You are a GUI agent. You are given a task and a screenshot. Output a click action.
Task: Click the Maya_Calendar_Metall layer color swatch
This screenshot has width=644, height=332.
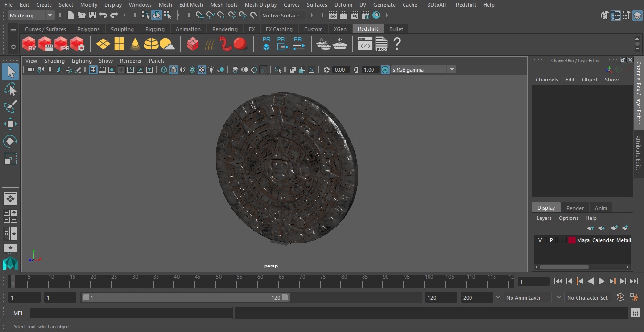click(x=572, y=240)
